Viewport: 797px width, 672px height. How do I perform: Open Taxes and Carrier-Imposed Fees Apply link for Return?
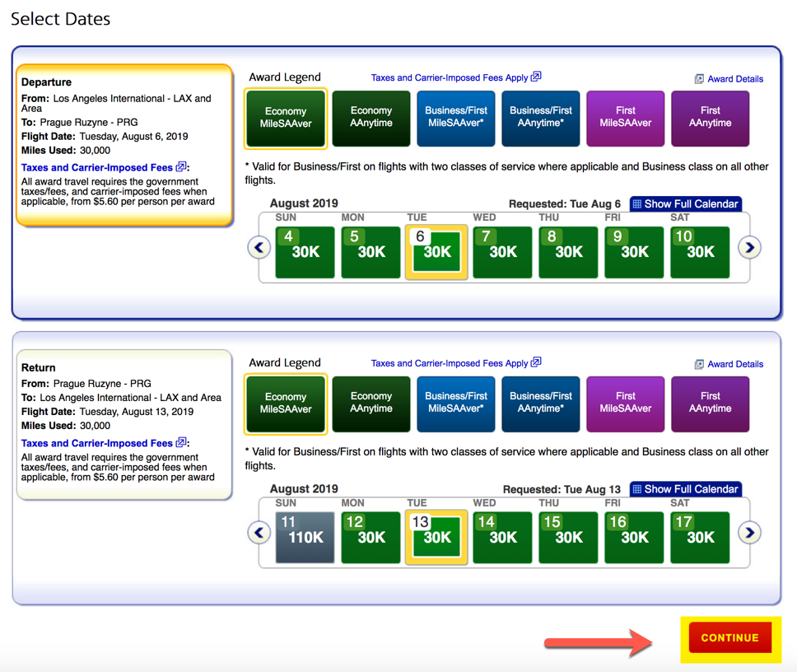pos(456,363)
